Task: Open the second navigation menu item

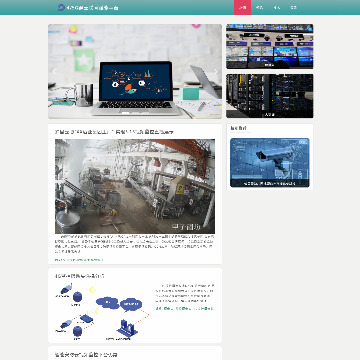Action: point(259,7)
